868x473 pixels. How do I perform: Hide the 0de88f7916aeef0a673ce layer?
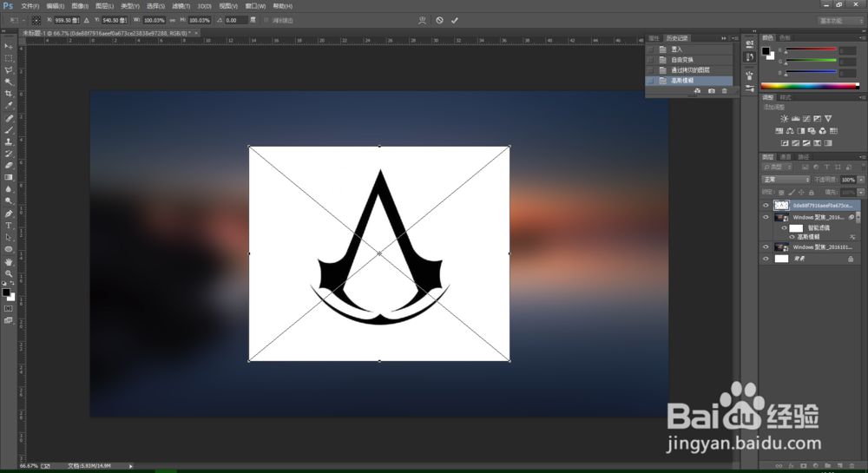click(766, 205)
